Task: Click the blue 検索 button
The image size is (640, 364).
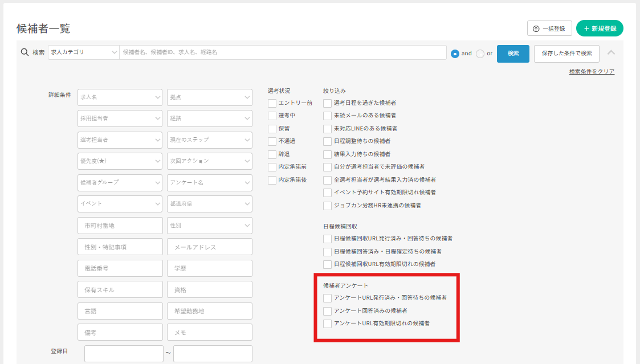Action: (x=513, y=53)
